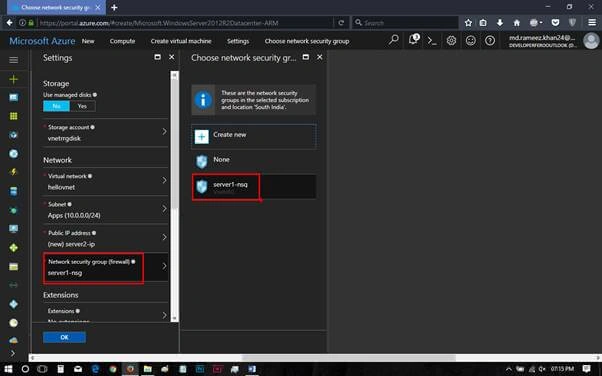
Task: Go back with the browser back arrow
Action: (10, 23)
